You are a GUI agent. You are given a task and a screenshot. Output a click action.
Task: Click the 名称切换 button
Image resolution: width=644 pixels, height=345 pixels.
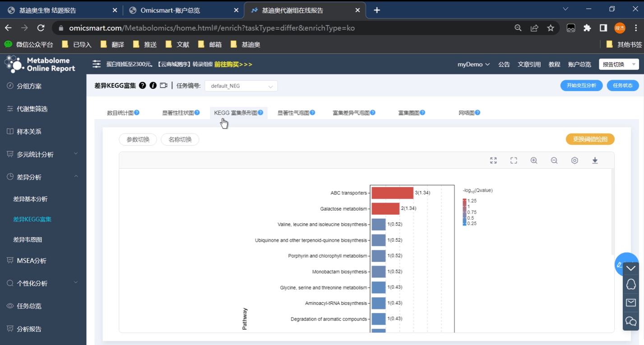(x=180, y=140)
